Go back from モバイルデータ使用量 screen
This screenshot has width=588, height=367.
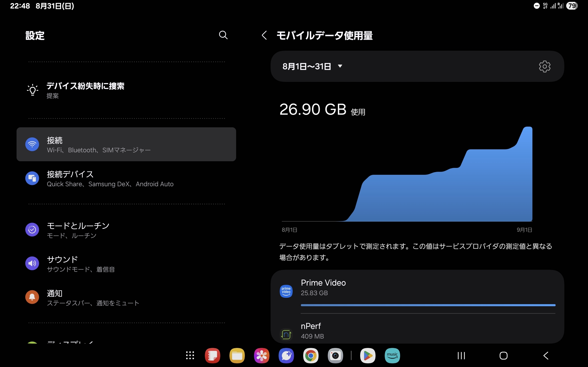[264, 35]
